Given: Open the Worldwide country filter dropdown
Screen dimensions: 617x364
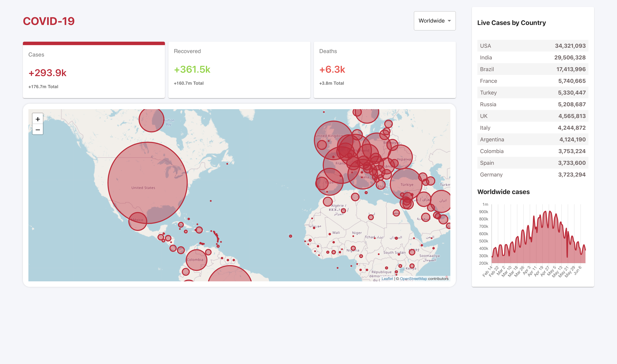Looking at the screenshot, I should pos(435,20).
